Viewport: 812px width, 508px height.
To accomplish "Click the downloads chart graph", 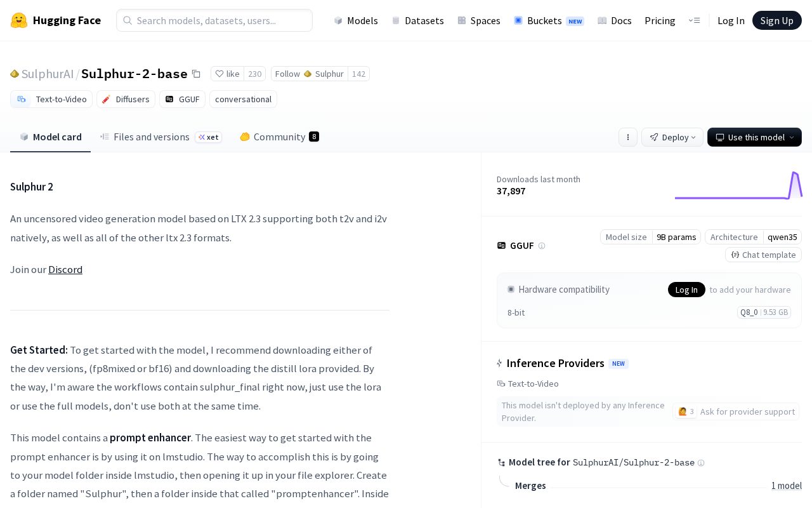I will (x=738, y=185).
